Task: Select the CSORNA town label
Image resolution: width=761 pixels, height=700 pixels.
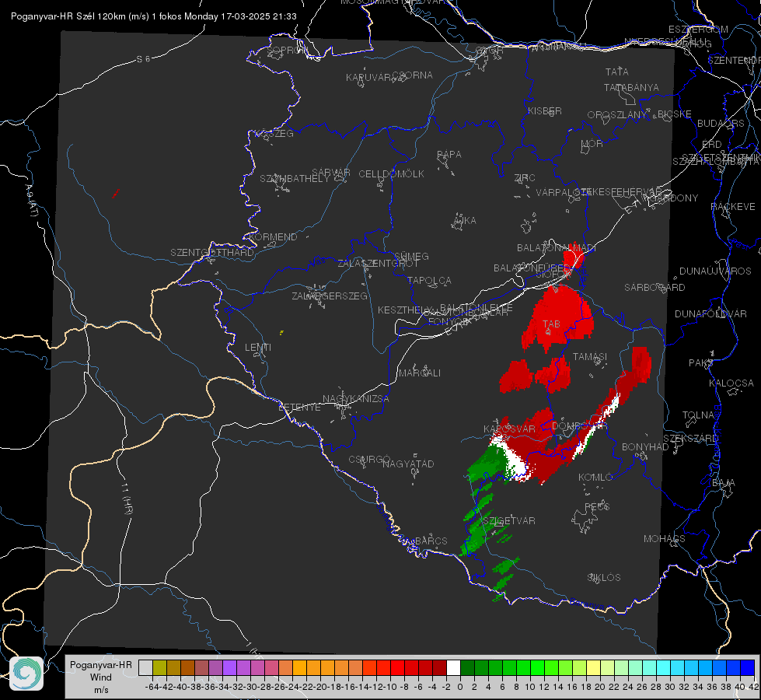Action: point(413,75)
